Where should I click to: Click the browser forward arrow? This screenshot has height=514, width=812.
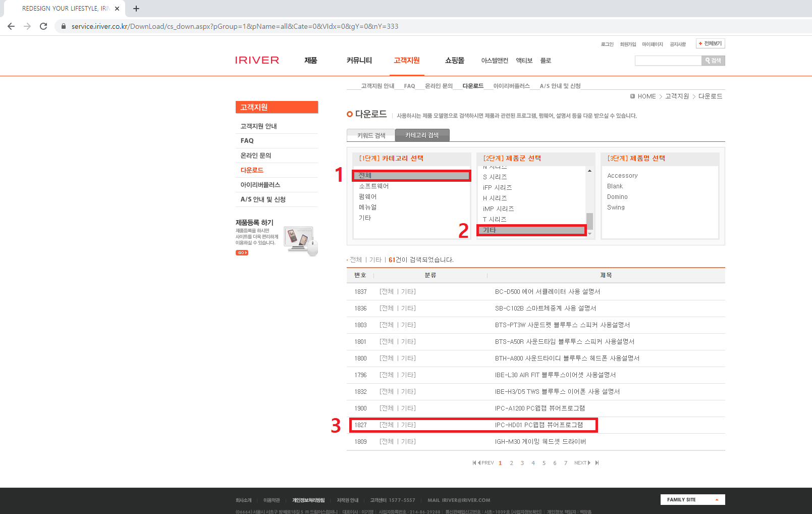pos(27,26)
